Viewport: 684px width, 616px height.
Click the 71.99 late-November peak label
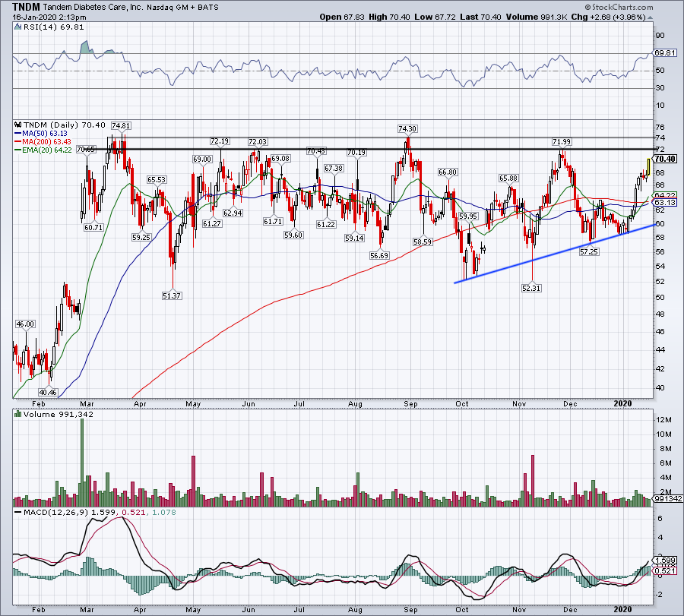pyautogui.click(x=562, y=142)
